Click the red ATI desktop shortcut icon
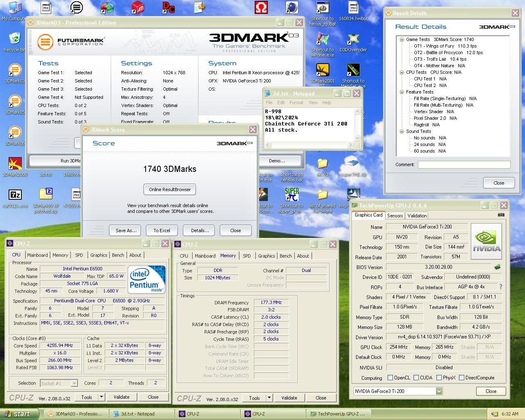The width and height of the screenshot is (525, 420). coord(138,7)
